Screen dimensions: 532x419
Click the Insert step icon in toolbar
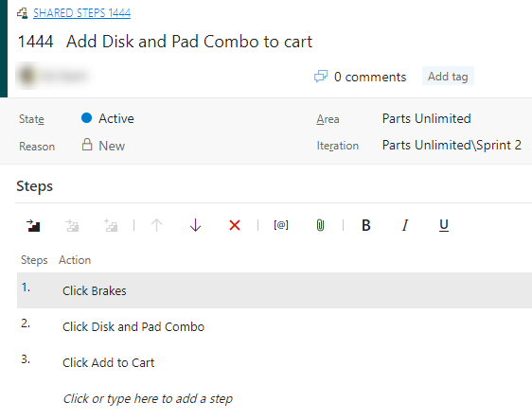point(33,225)
